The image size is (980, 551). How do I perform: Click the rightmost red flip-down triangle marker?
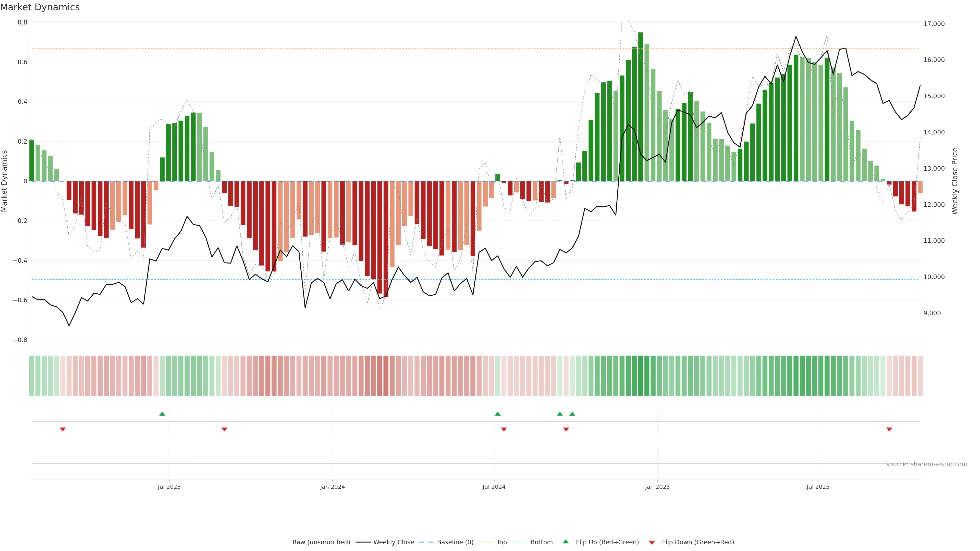[889, 429]
